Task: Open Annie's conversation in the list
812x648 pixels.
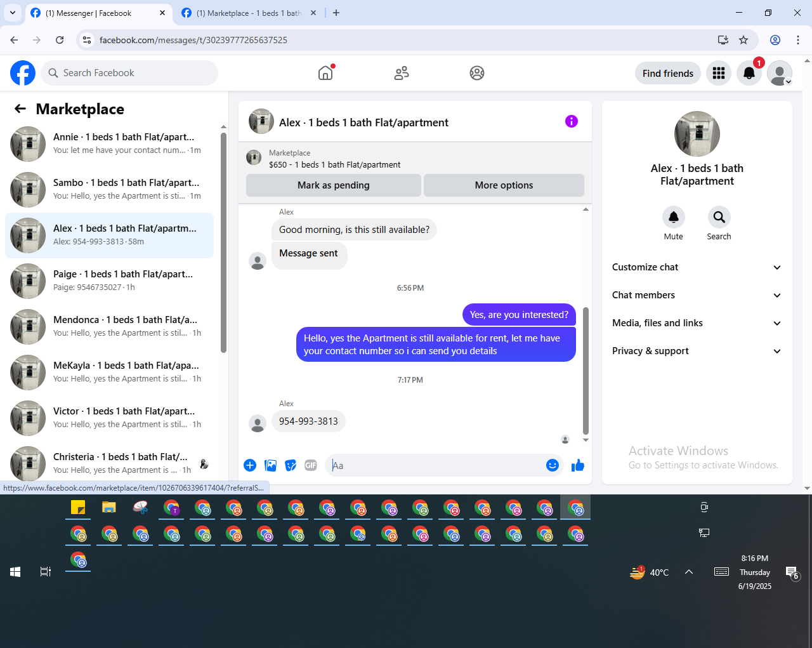Action: pyautogui.click(x=109, y=144)
